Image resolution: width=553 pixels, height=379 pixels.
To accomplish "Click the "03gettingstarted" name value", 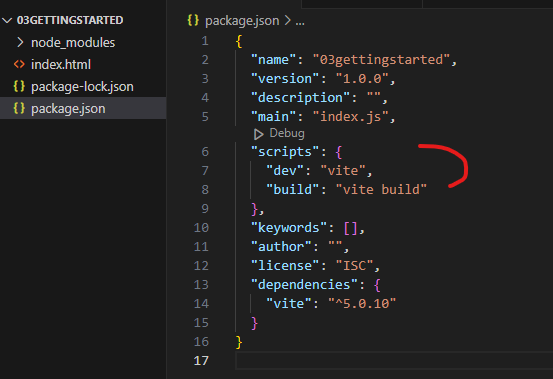I will coord(381,60).
